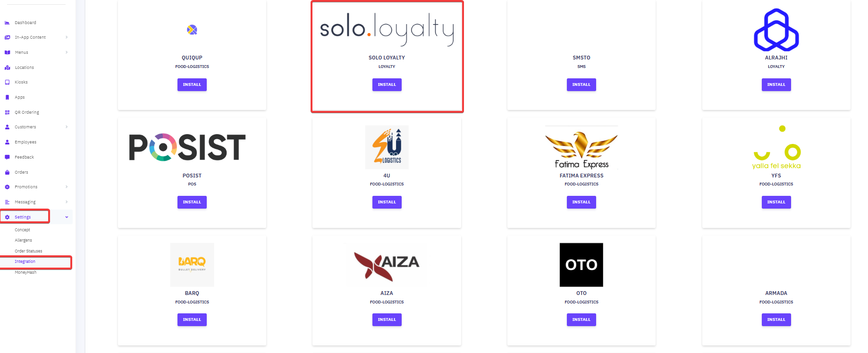Click the Orders bag icon
Image resolution: width=868 pixels, height=353 pixels.
(x=7, y=172)
